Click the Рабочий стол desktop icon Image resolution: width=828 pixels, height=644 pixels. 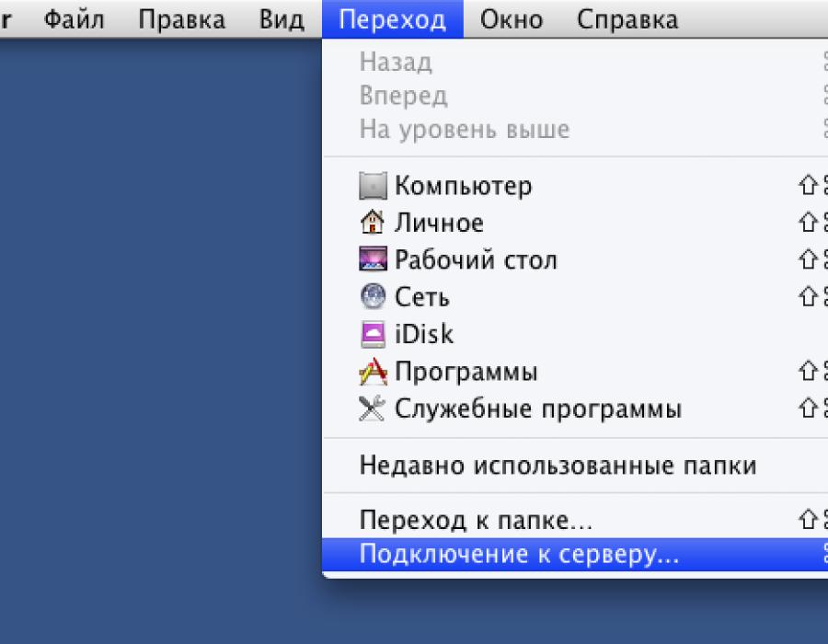pyautogui.click(x=373, y=259)
